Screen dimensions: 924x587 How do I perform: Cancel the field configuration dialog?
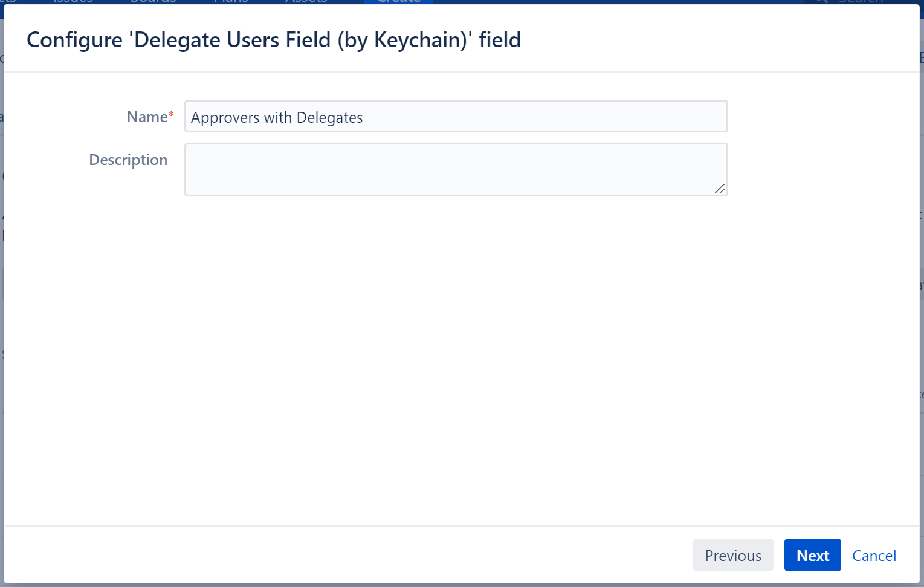pos(874,555)
